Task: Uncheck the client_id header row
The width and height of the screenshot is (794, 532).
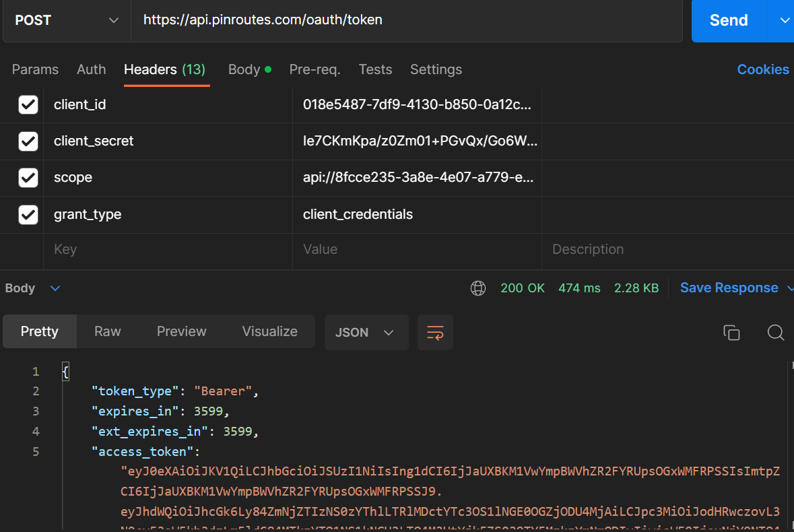Action: click(28, 104)
